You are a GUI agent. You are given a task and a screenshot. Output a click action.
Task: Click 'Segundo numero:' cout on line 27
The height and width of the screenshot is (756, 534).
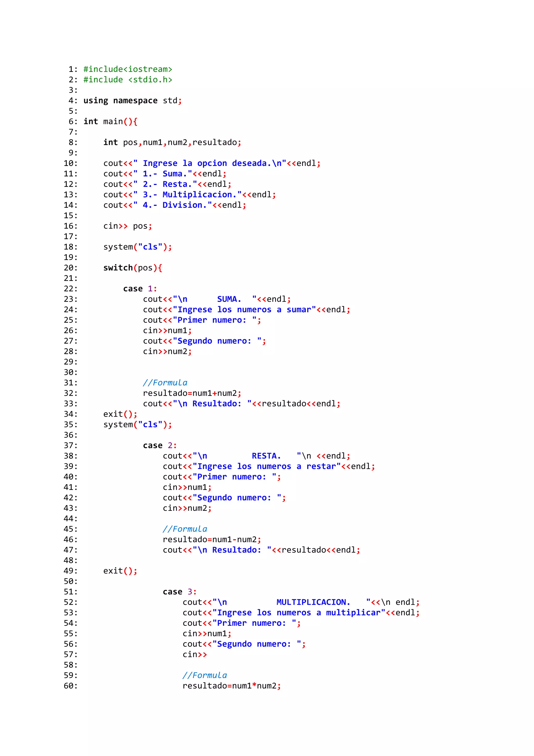click(204, 341)
